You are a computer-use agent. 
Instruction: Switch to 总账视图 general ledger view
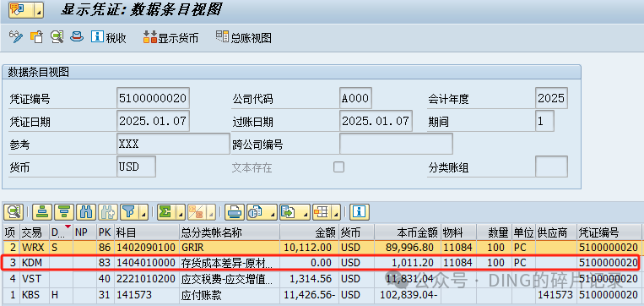click(244, 37)
